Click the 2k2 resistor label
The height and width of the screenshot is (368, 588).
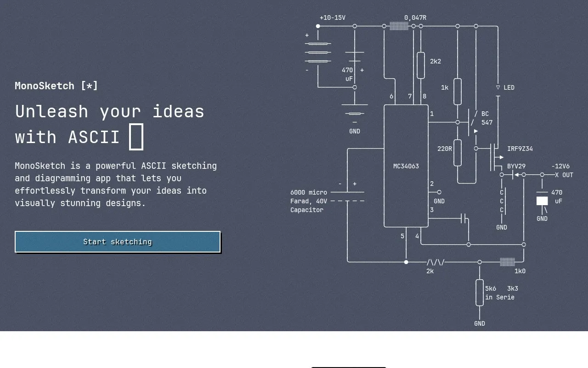pyautogui.click(x=435, y=61)
